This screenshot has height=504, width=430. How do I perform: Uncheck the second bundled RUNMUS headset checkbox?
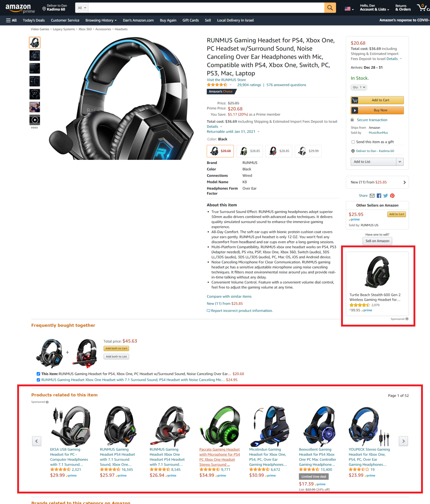[x=38, y=380]
